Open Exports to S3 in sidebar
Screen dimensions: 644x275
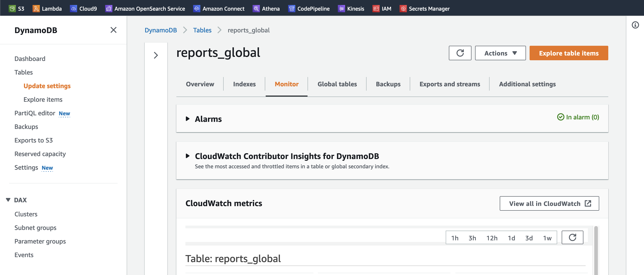[x=33, y=140]
